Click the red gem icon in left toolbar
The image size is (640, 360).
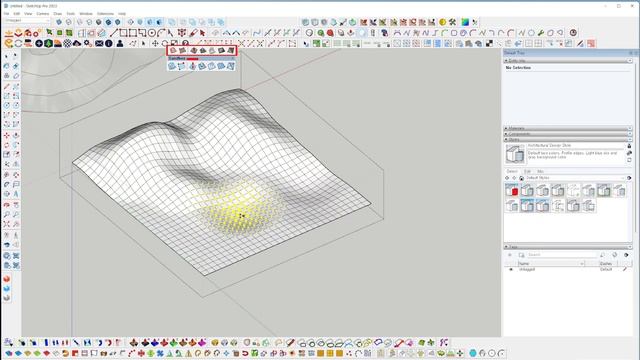7,279
